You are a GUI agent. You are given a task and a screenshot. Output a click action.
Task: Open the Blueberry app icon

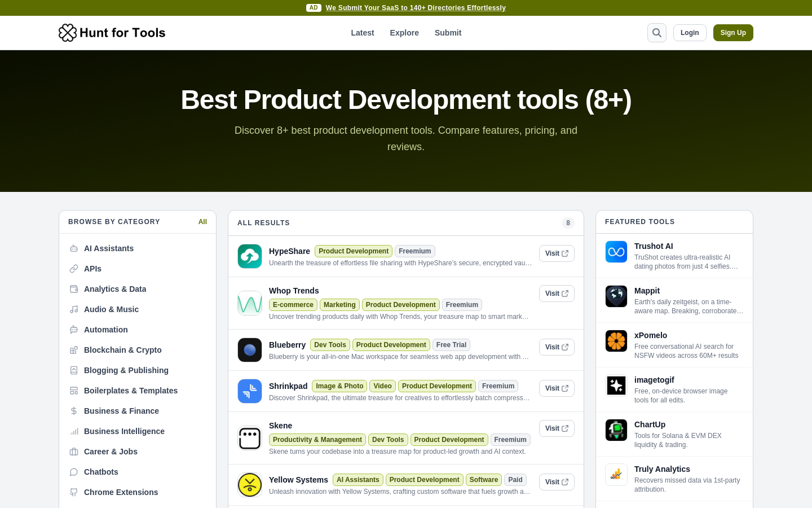tap(250, 350)
